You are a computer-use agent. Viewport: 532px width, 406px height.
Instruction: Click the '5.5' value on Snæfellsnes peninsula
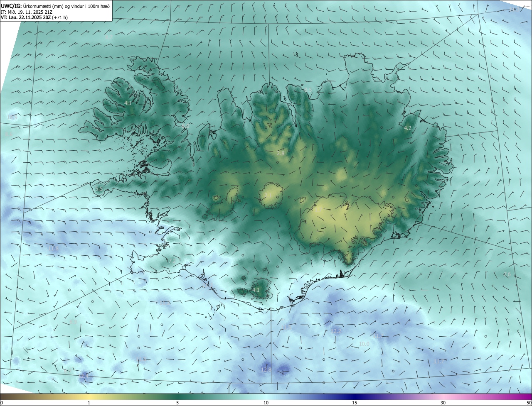(x=99, y=189)
